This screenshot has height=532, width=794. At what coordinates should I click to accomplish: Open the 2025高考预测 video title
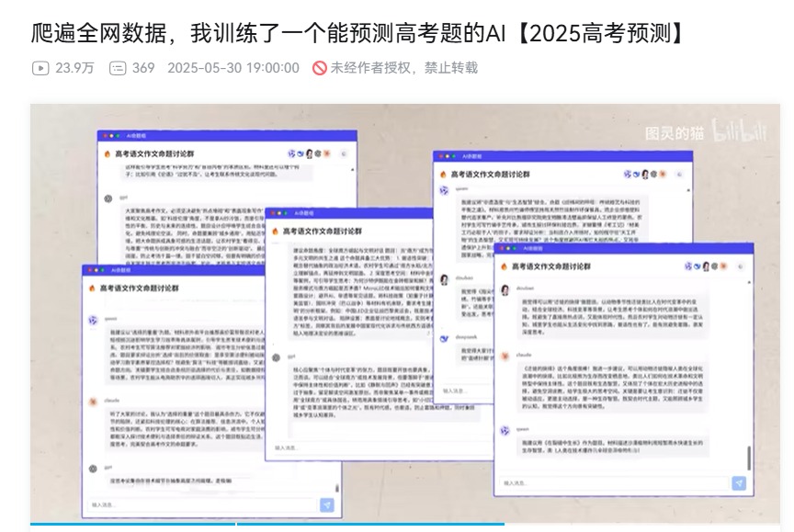point(358,34)
